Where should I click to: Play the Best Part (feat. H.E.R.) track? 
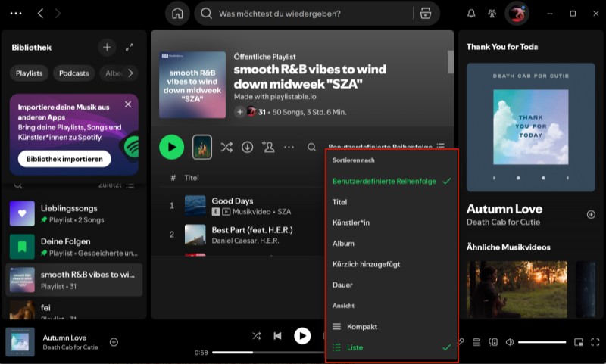242,235
